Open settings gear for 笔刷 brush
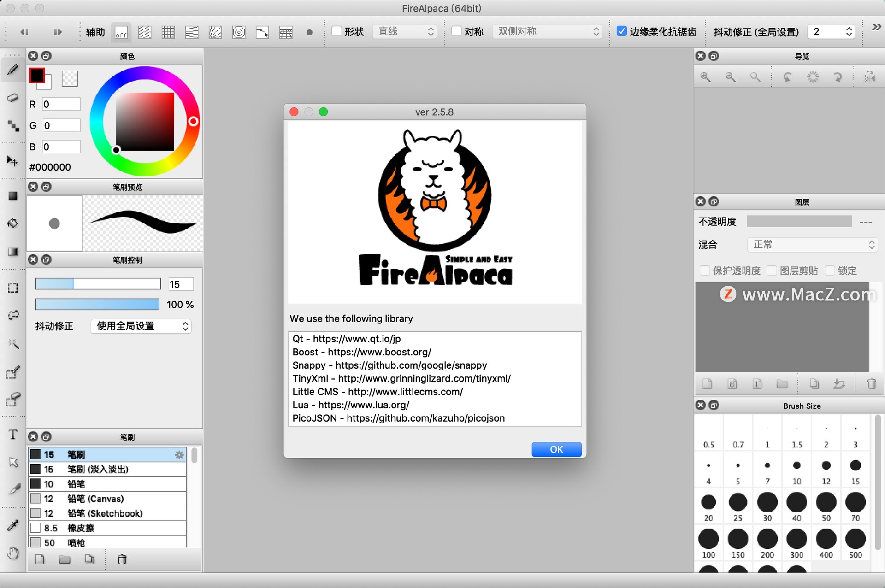Screen dimensions: 885x588 [179, 455]
